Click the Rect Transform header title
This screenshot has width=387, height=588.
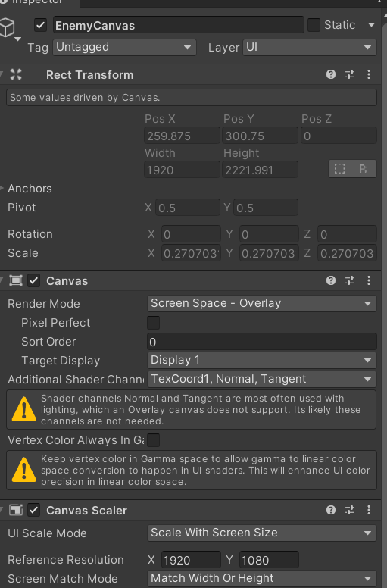[x=89, y=74]
